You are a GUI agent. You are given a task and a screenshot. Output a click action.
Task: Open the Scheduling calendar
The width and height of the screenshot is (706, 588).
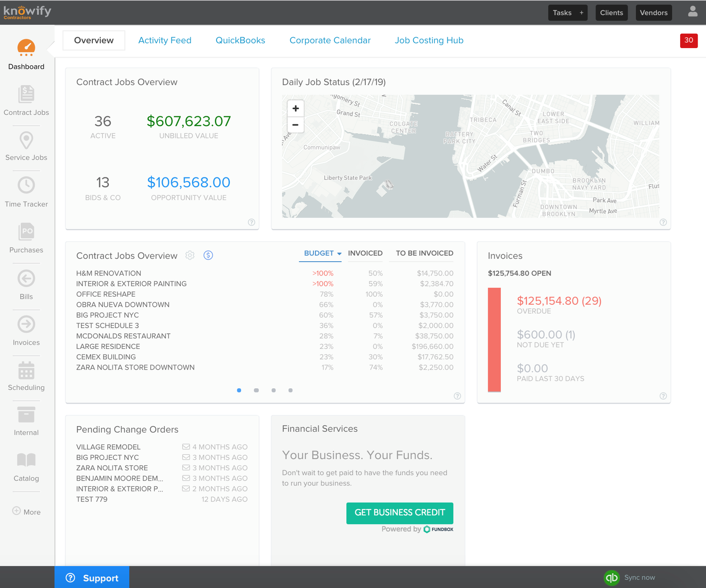[x=26, y=375]
